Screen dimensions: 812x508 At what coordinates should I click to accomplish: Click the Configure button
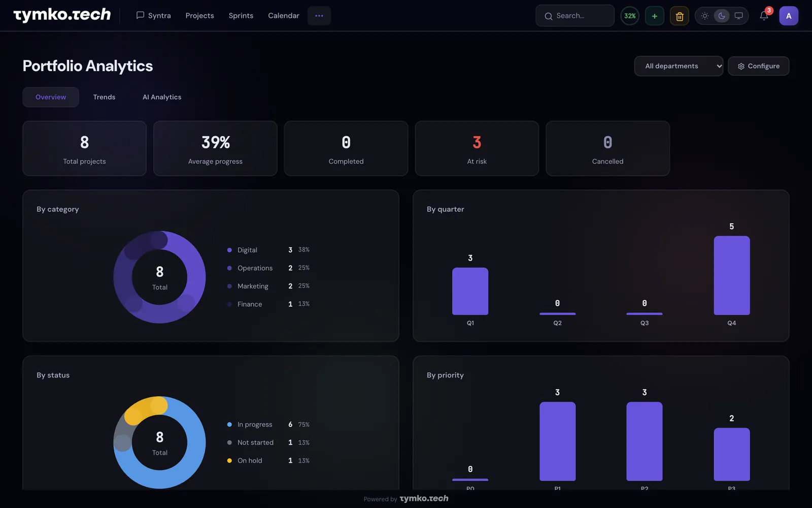point(758,66)
